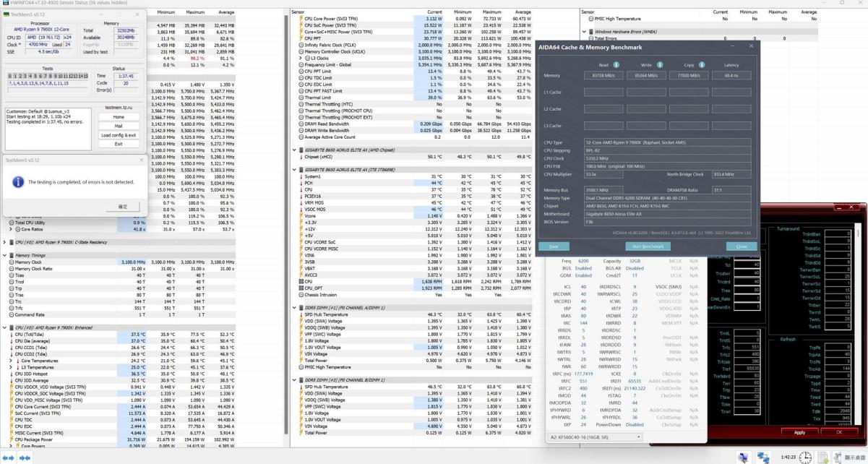The image size is (868, 464).
Task: Click the icon beside PMIC High Temperature at top
Action: (x=592, y=18)
